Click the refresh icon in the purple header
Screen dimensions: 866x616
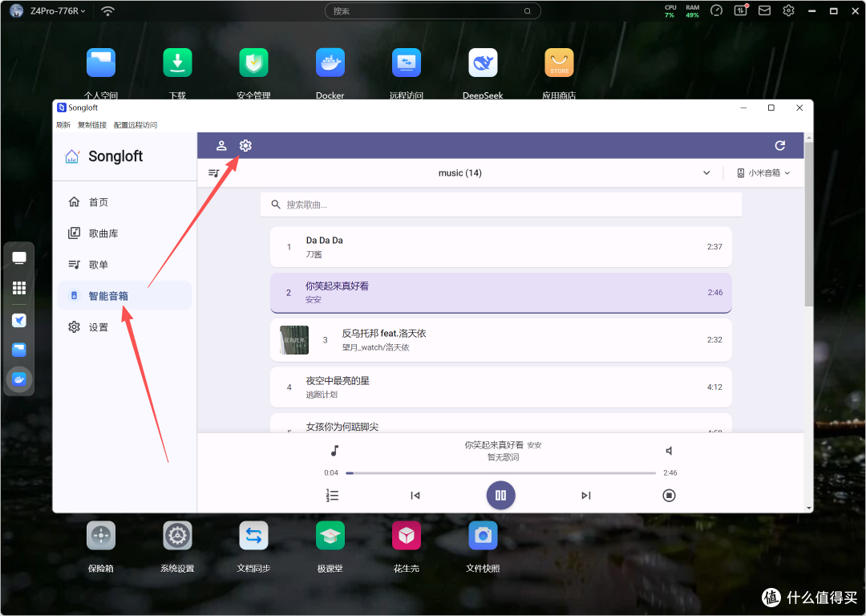(x=780, y=145)
